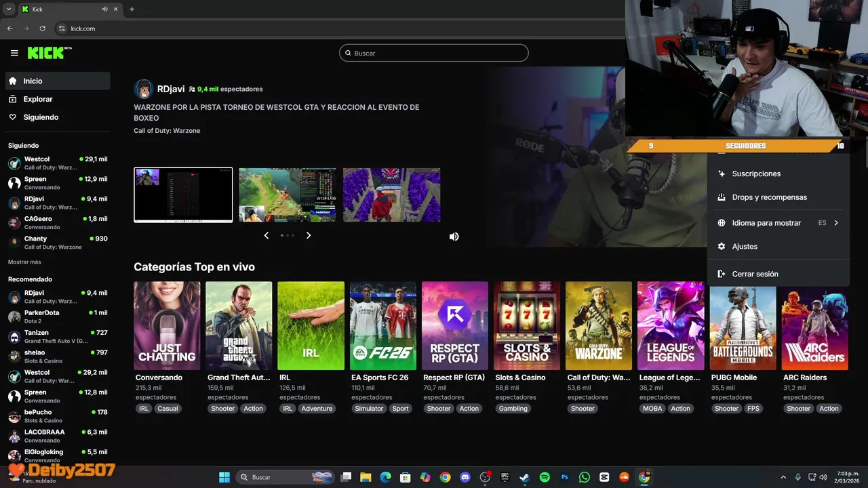Viewport: 868px width, 488px height.
Task: Open ParkerDota recommended channel
Action: pos(58,317)
